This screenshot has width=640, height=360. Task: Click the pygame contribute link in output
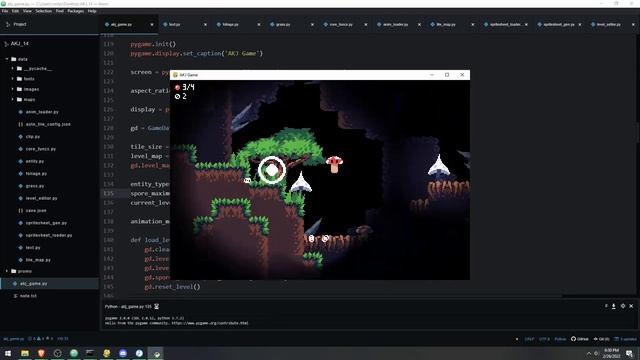[210, 323]
